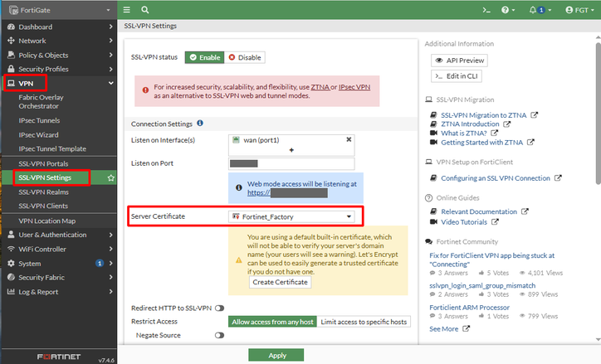Open Configuring an SSL VPN Connection link
The image size is (601, 364).
point(496,178)
